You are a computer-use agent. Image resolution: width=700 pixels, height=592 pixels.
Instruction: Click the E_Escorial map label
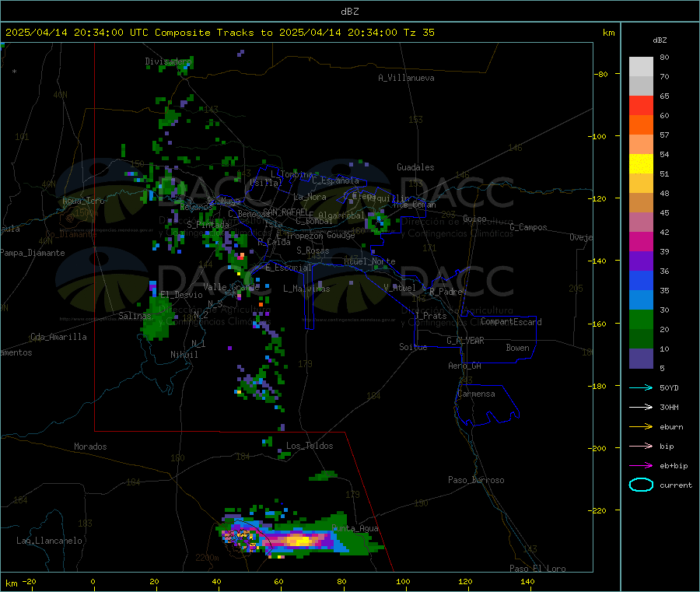click(x=288, y=268)
